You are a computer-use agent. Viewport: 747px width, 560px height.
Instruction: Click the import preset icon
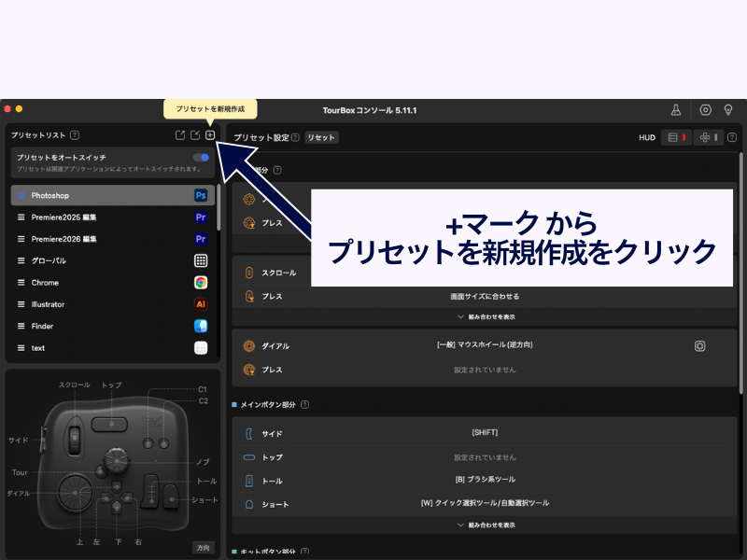195,135
